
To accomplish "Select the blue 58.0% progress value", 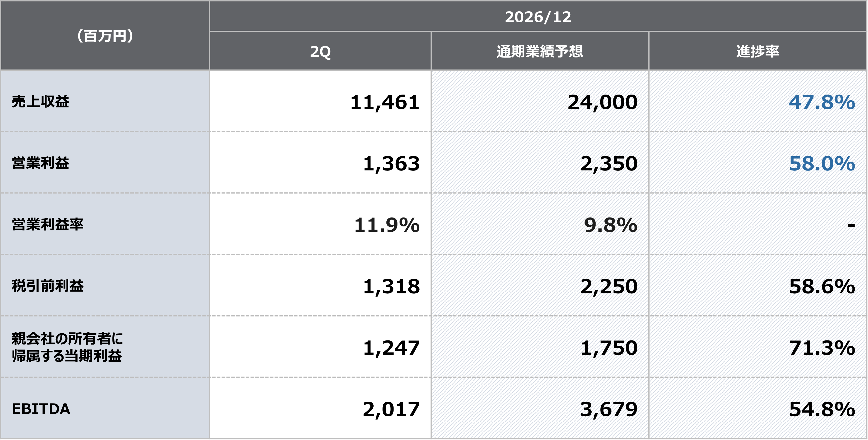I will 822,163.
